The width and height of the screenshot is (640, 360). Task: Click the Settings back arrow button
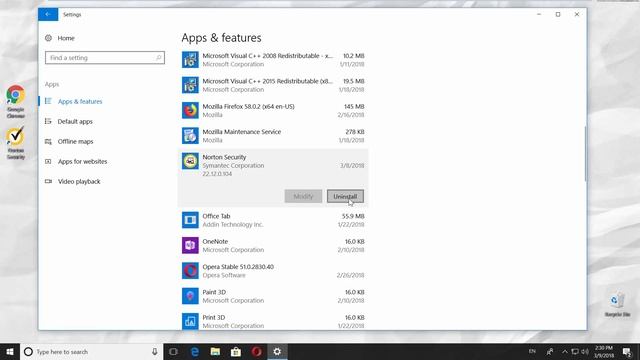coord(48,14)
